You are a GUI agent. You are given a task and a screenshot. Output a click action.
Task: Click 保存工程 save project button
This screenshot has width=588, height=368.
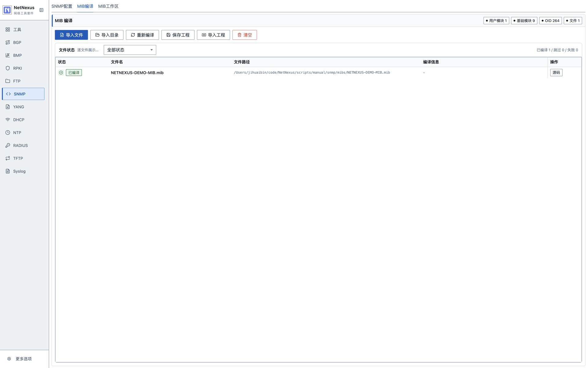pos(178,35)
